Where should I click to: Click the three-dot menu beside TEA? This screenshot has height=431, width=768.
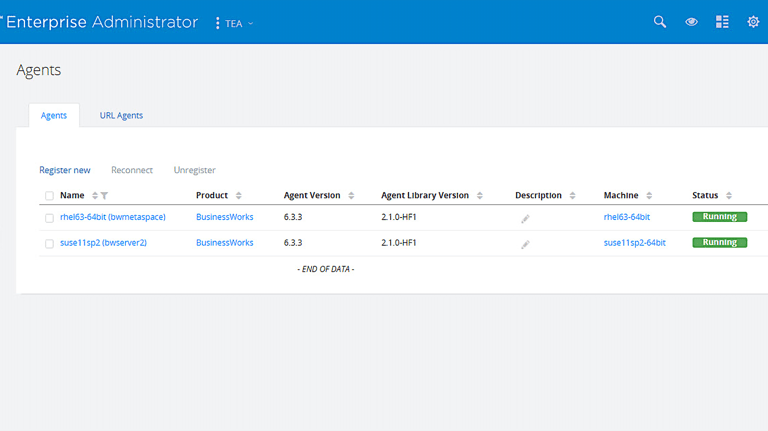[x=217, y=23]
